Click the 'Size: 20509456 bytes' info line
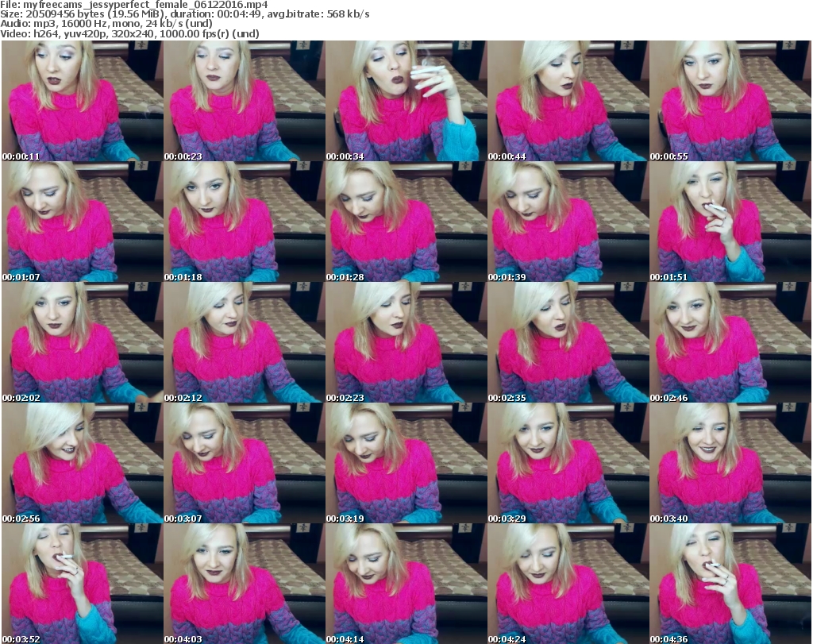Image resolution: width=813 pixels, height=644 pixels. click(184, 14)
